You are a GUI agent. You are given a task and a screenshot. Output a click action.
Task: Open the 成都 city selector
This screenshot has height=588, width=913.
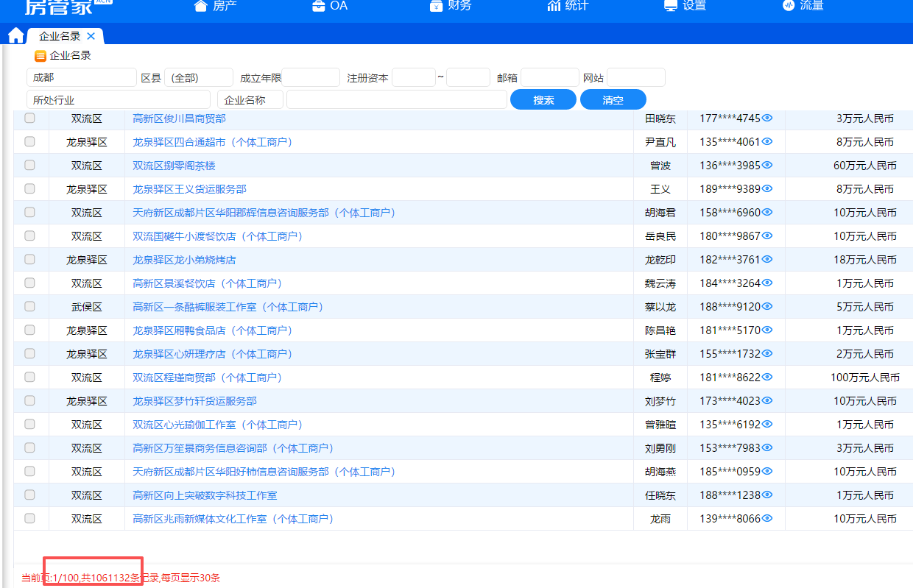pos(81,77)
